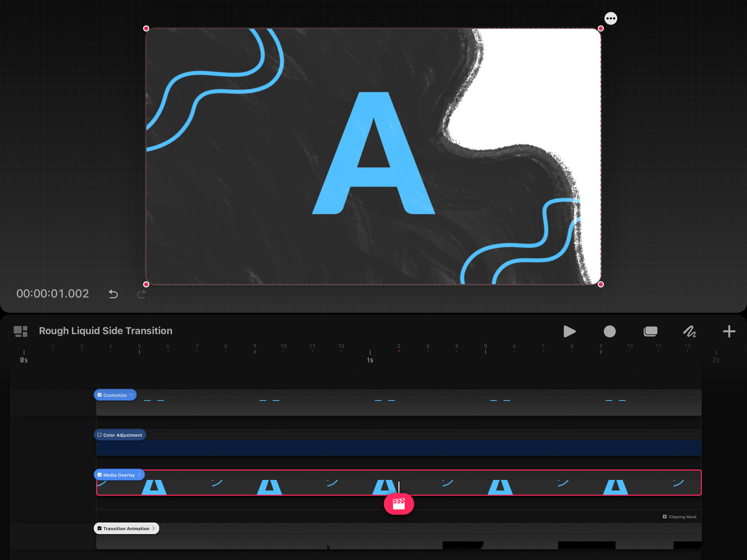Viewport: 747px width, 560px height.
Task: Open the three-dot options menu on canvas
Action: [x=611, y=18]
